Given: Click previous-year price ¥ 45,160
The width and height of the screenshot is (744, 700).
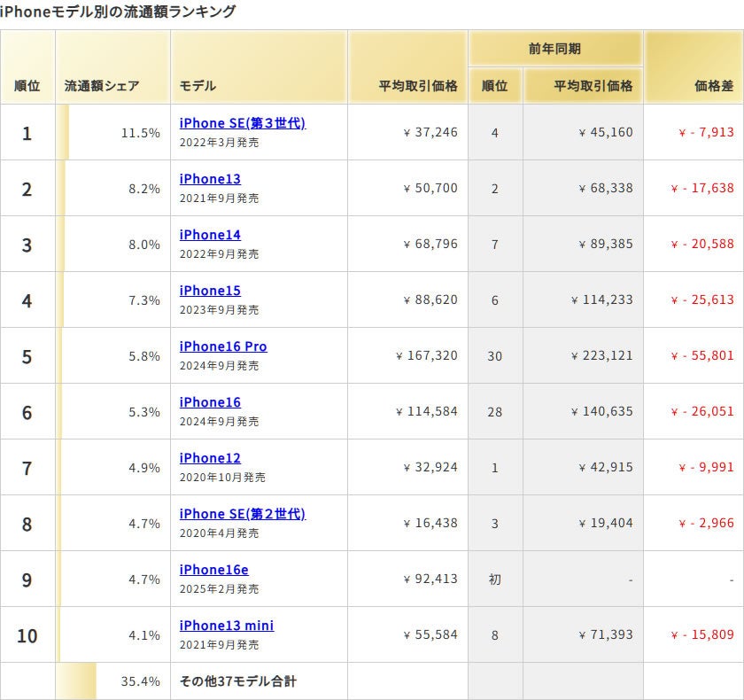Looking at the screenshot, I should (x=606, y=132).
